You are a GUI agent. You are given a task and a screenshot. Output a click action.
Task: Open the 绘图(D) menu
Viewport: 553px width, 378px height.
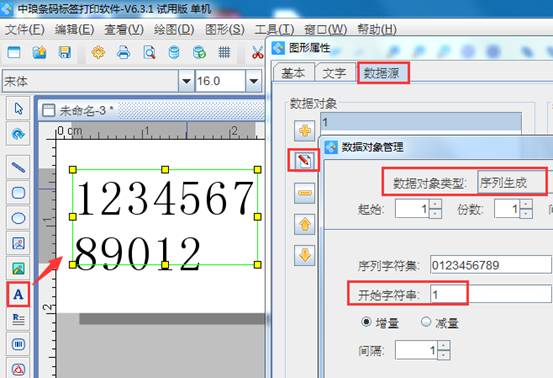coord(174,30)
